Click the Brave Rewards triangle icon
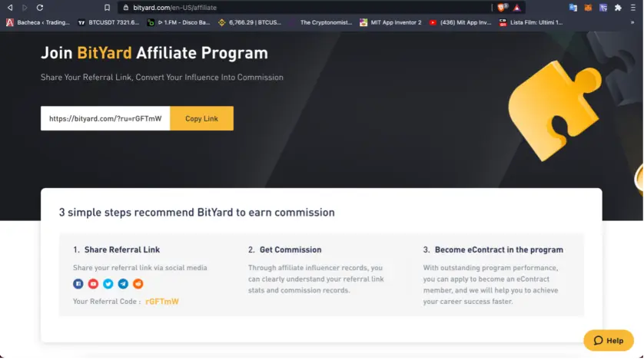 [x=517, y=8]
